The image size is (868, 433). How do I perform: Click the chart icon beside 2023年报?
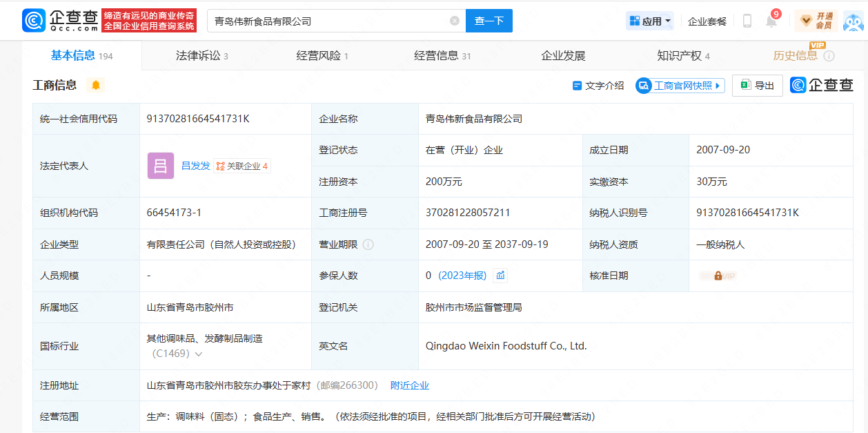tap(500, 276)
